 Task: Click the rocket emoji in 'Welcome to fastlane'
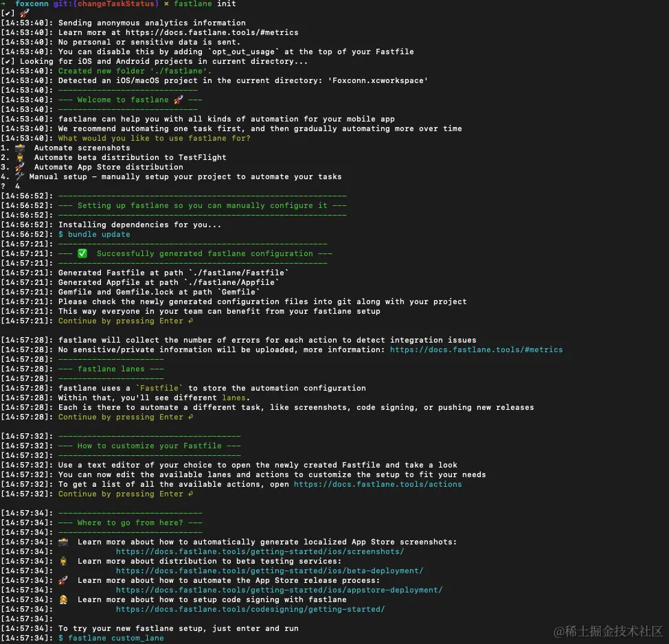pos(179,100)
